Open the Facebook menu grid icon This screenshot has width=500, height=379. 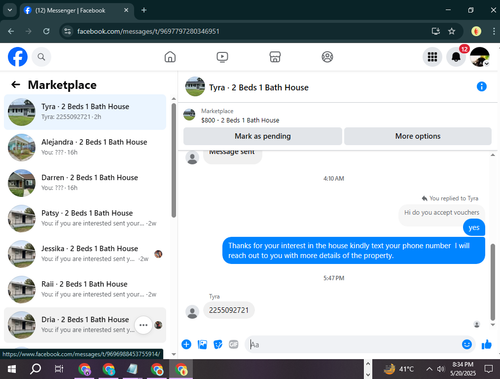click(432, 57)
